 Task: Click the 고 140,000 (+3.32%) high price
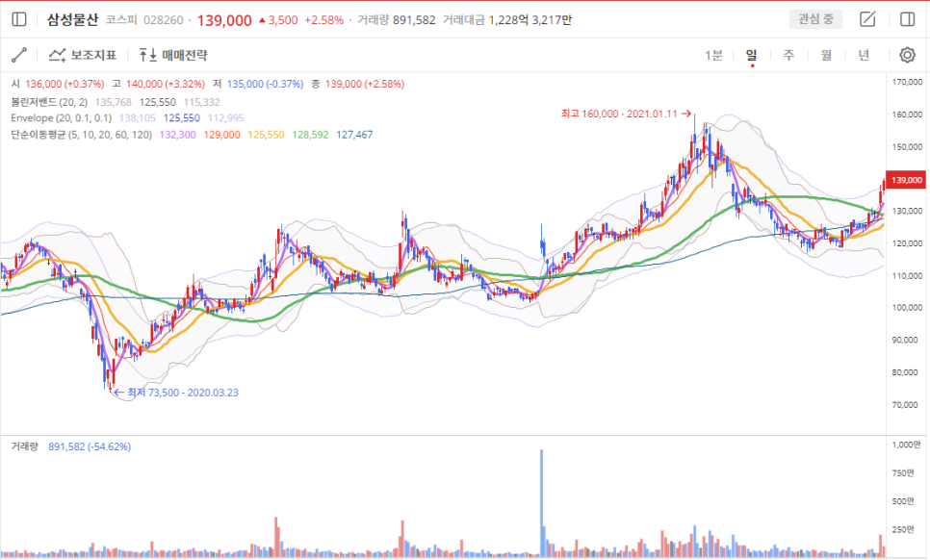pyautogui.click(x=158, y=84)
